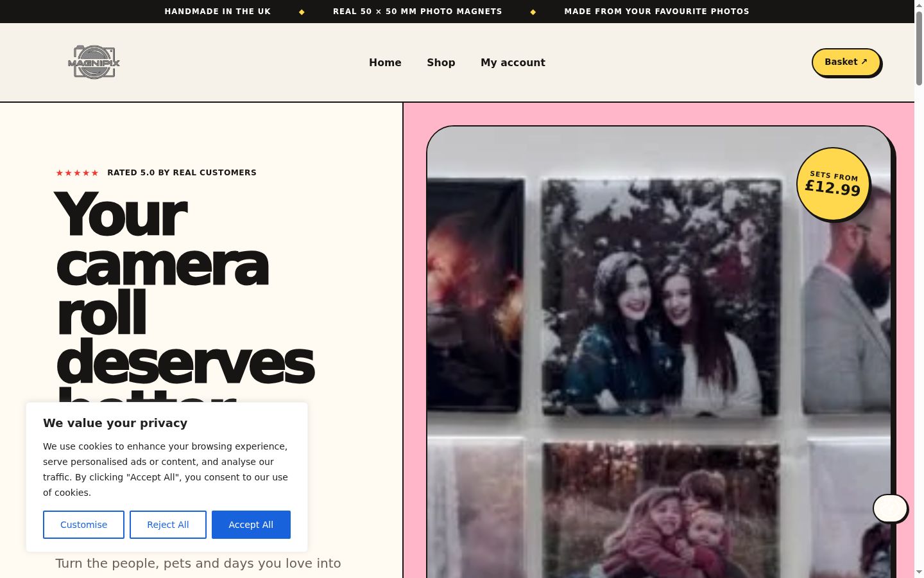Go to the Shop menu item
Image resolution: width=924 pixels, height=578 pixels.
[441, 62]
